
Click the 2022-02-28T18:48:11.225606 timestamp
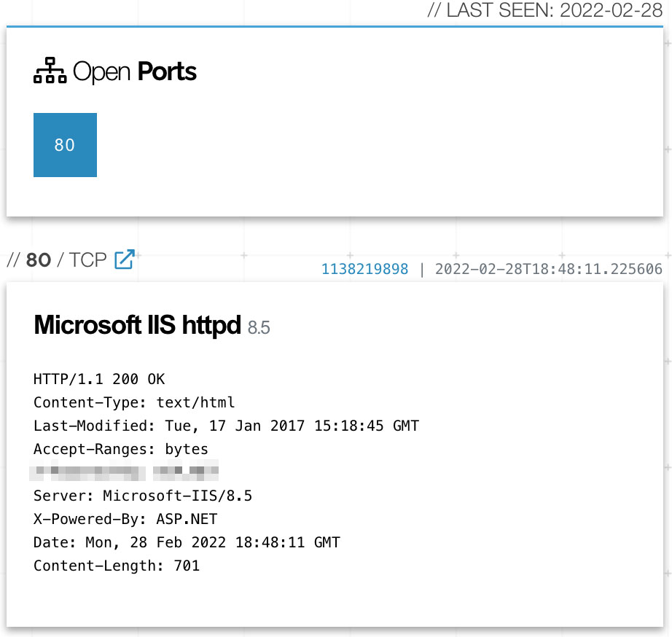tap(549, 269)
